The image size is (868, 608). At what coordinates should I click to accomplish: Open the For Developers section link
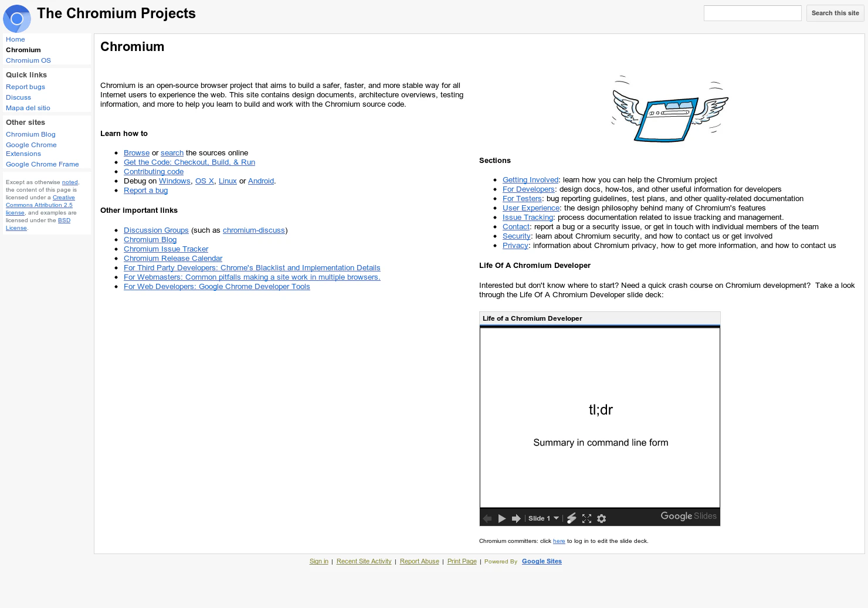point(528,189)
